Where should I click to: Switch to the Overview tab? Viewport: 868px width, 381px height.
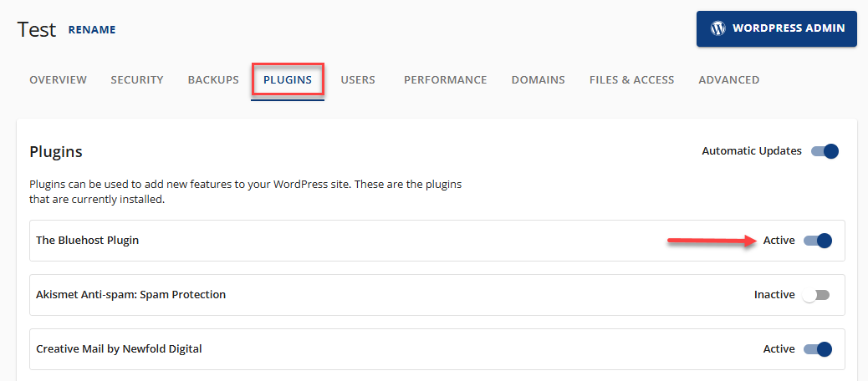58,80
